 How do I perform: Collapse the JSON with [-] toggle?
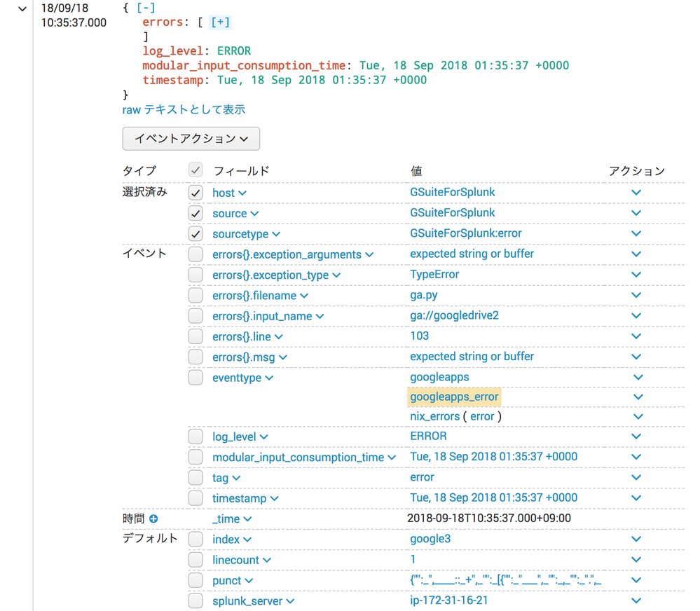146,8
